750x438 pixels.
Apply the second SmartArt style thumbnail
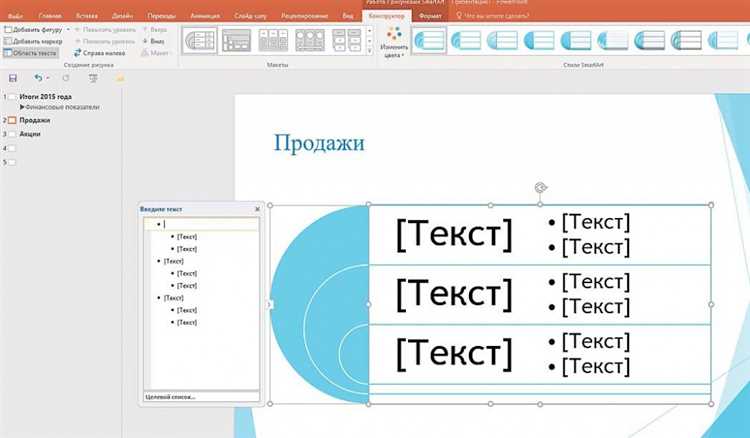pyautogui.click(x=466, y=40)
